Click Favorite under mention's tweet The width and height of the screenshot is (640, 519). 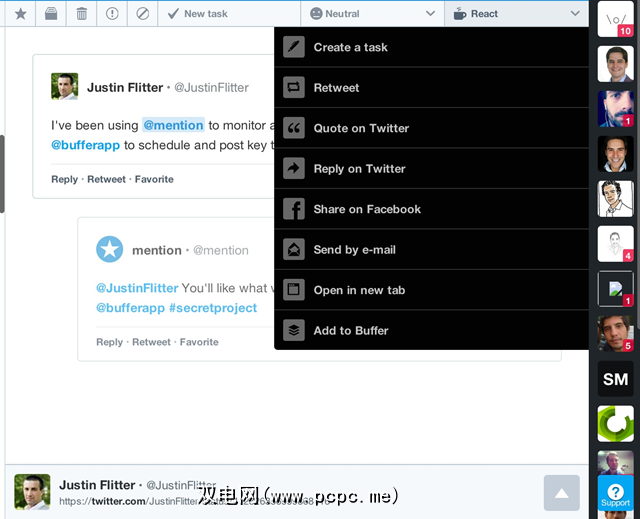(199, 342)
